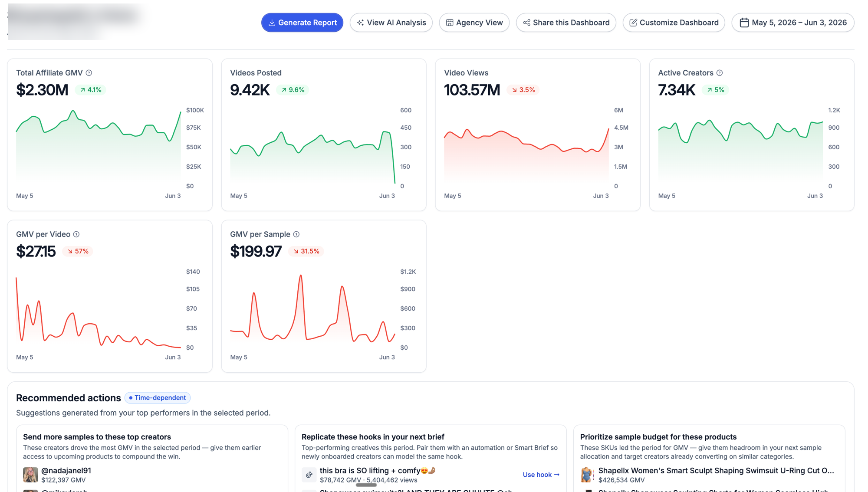Screen dimensions: 868x492
Task: Click 'Send more samples to these top creators' heading
Action: tap(97, 437)
